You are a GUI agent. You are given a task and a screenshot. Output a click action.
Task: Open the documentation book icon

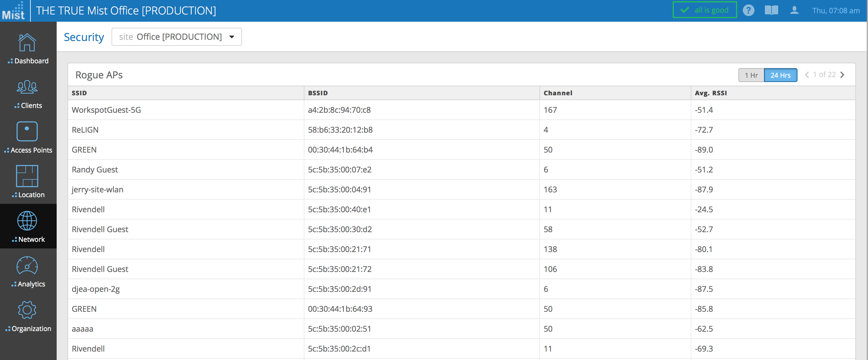[771, 11]
